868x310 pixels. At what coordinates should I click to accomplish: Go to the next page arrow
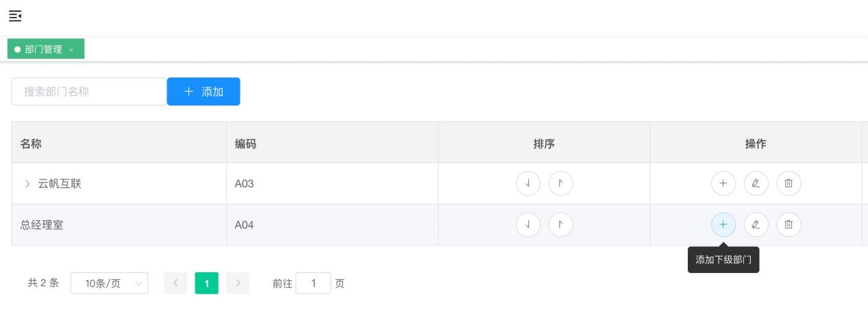[238, 283]
